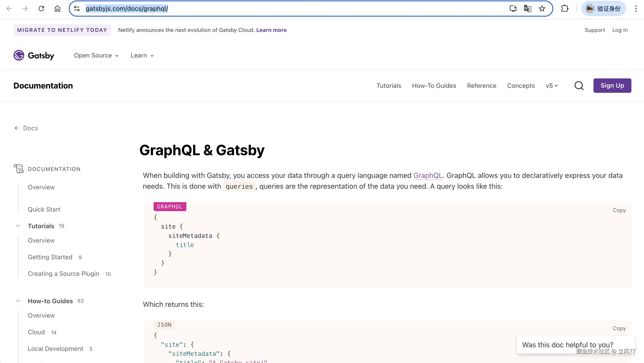Click the Migrate to Netlify Today badge
This screenshot has height=363, width=644.
(62, 30)
